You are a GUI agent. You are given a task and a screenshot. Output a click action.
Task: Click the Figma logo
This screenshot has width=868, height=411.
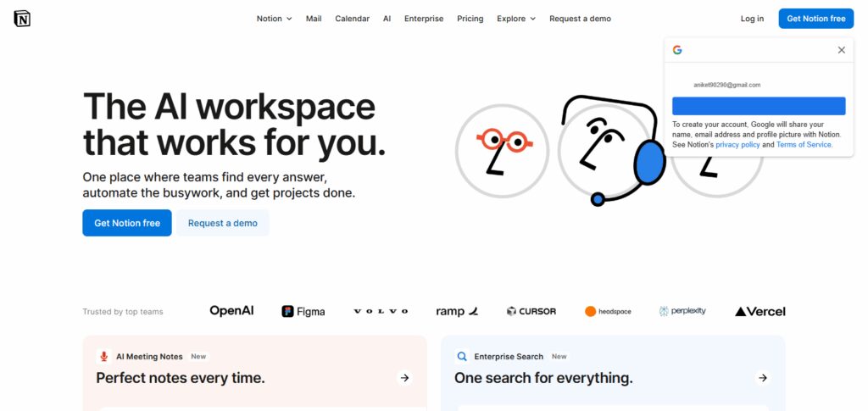tap(303, 312)
